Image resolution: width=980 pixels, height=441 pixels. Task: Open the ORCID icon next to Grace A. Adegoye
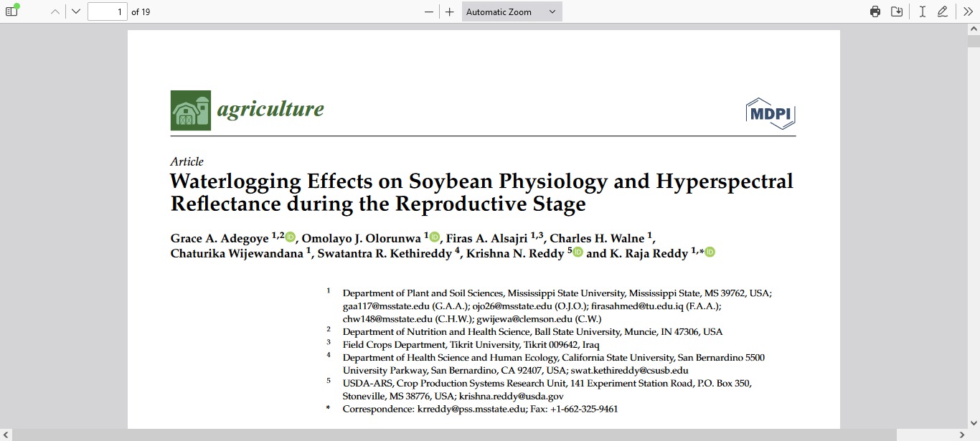coord(291,237)
